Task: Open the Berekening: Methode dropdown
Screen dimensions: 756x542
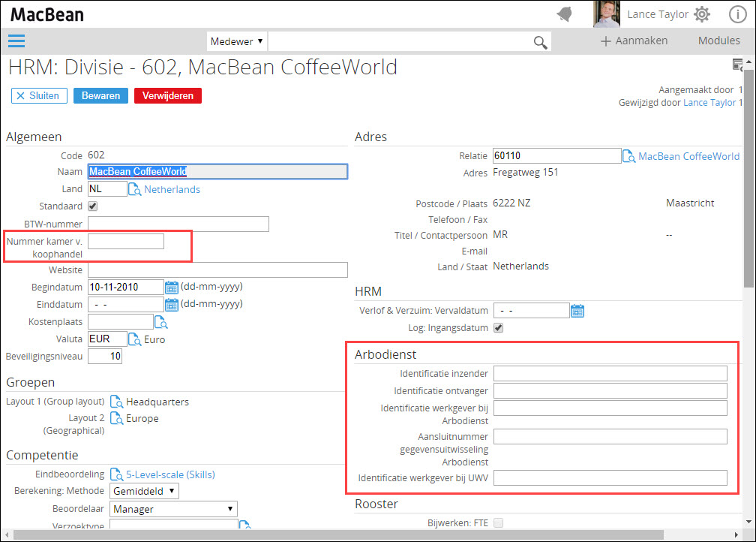Action: pos(144,491)
